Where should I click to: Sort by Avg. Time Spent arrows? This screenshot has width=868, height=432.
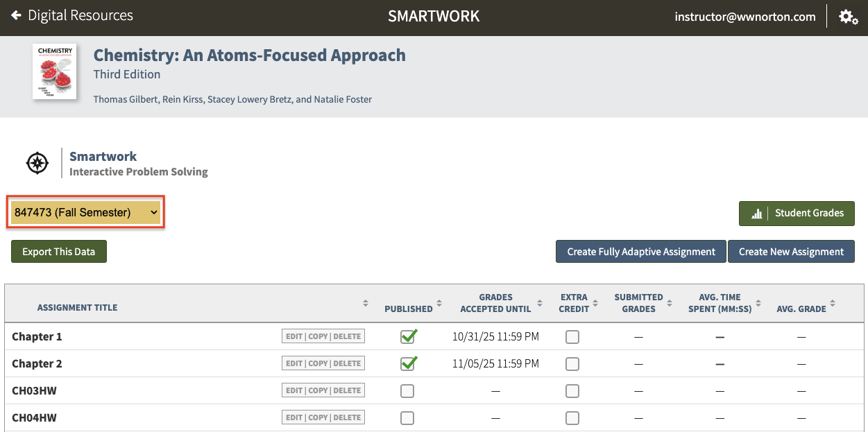759,303
